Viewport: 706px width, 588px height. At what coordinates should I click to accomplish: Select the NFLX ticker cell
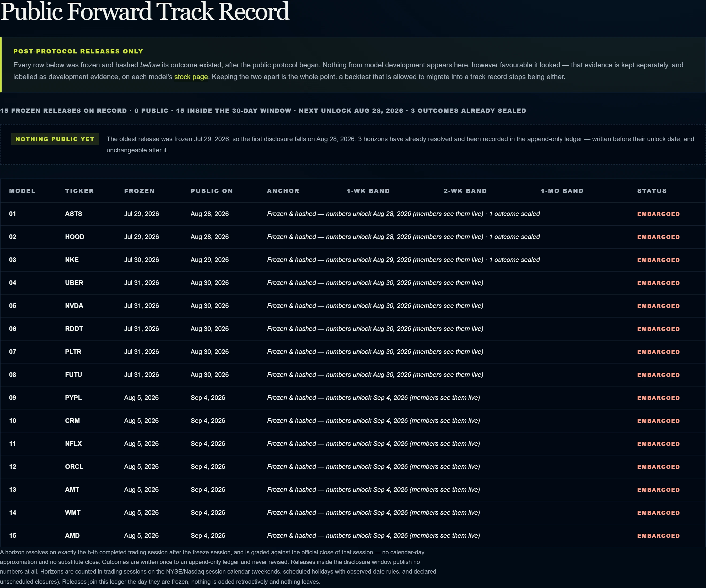[x=73, y=443]
